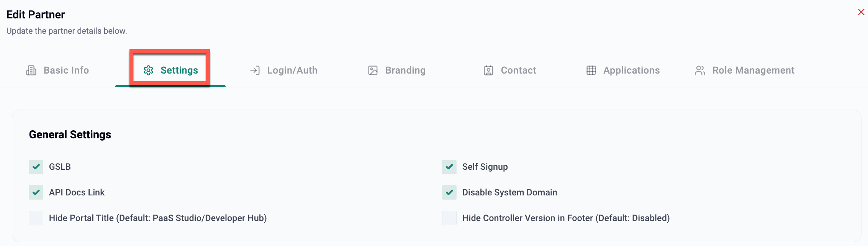Open the Applications tab
This screenshot has width=868, height=246.
point(631,71)
